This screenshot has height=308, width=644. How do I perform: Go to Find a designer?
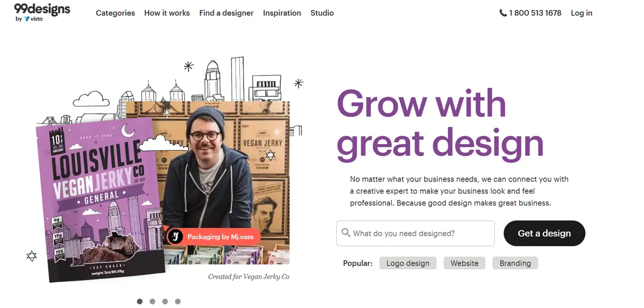[x=226, y=13]
